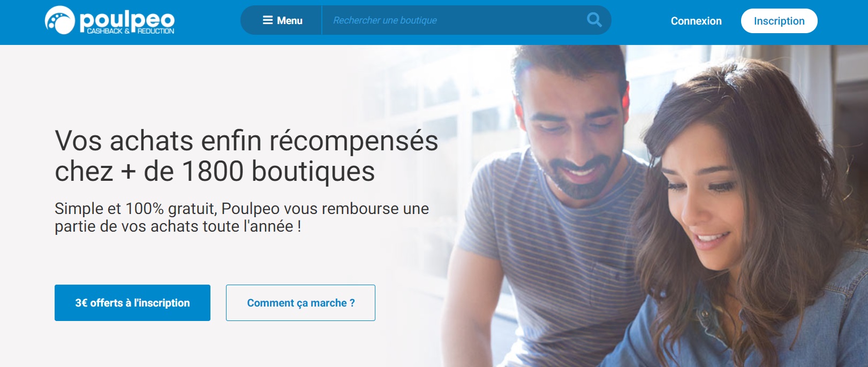Screen dimensions: 868x367
Task: Click the Vos achats enfin récompensés headline
Action: [x=246, y=141]
